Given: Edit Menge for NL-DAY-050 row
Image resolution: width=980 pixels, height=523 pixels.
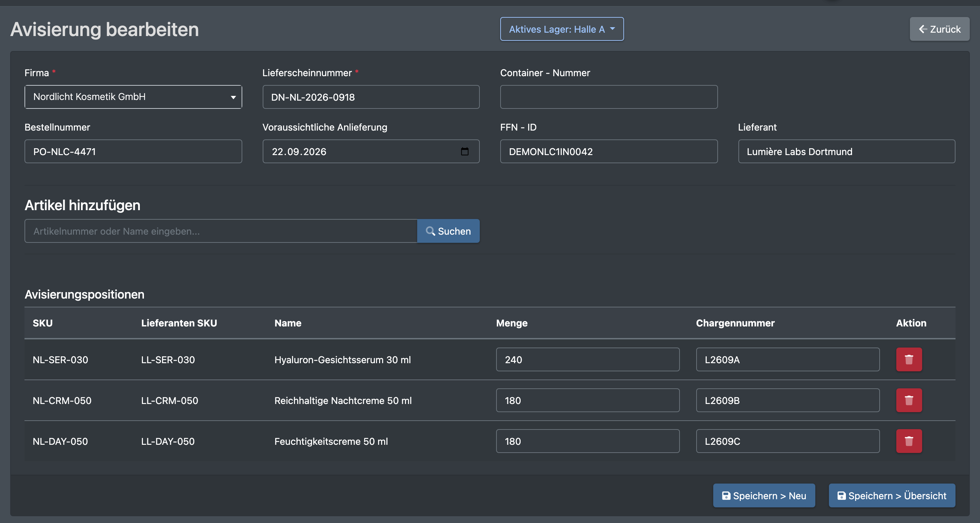Looking at the screenshot, I should pyautogui.click(x=588, y=441).
